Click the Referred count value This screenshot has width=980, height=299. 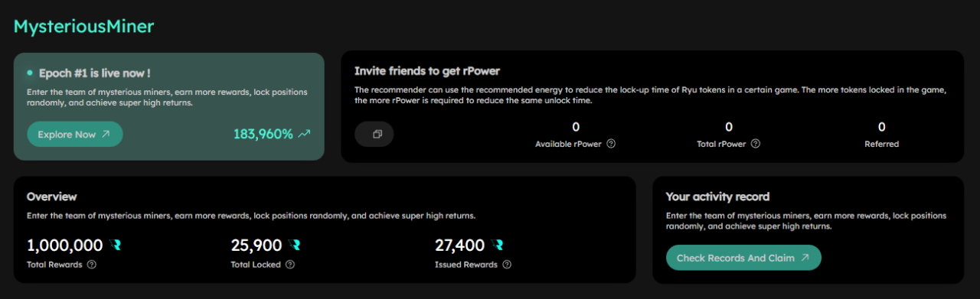[x=882, y=127]
